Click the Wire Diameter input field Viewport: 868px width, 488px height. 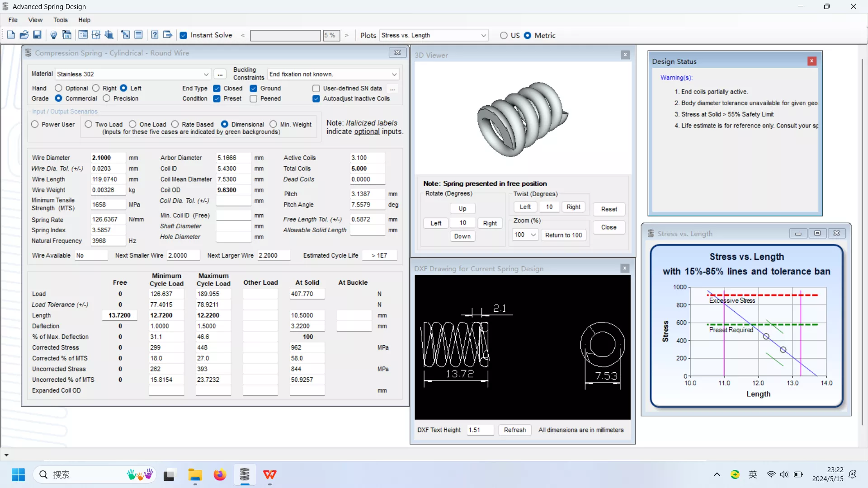click(x=108, y=158)
